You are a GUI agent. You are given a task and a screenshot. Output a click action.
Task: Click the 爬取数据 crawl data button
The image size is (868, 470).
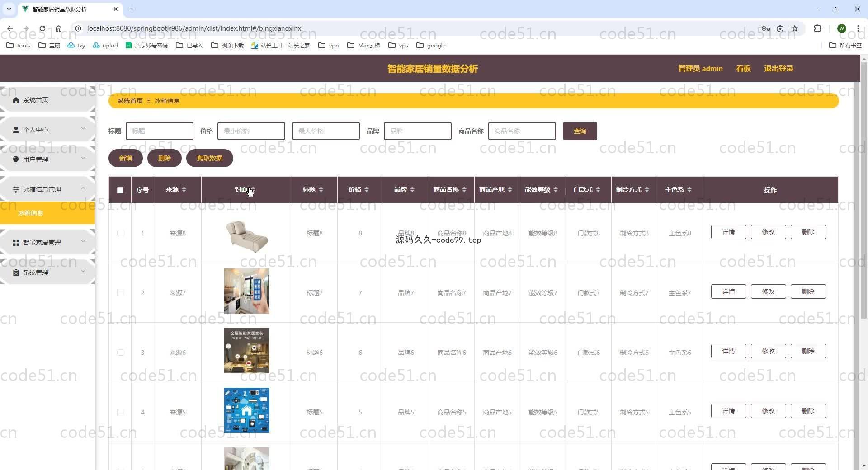(210, 158)
